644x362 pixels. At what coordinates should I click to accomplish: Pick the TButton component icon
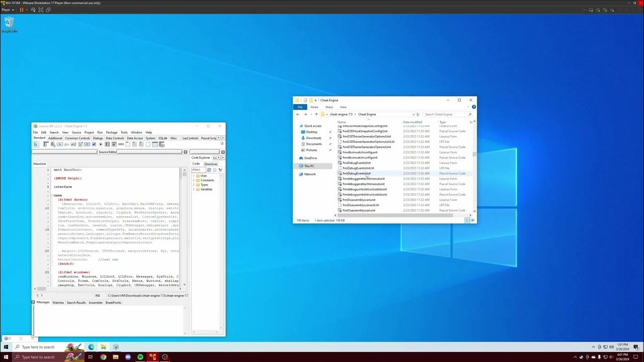coord(60,144)
